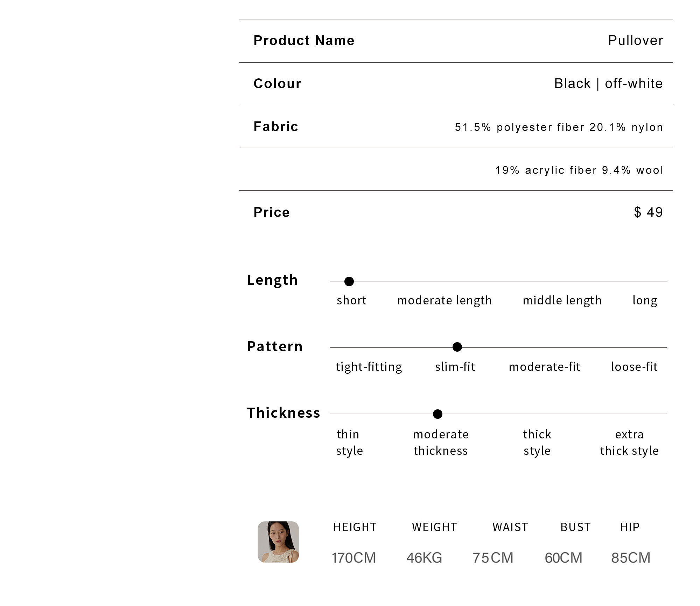Select the 'moderate length' label

coord(444,301)
